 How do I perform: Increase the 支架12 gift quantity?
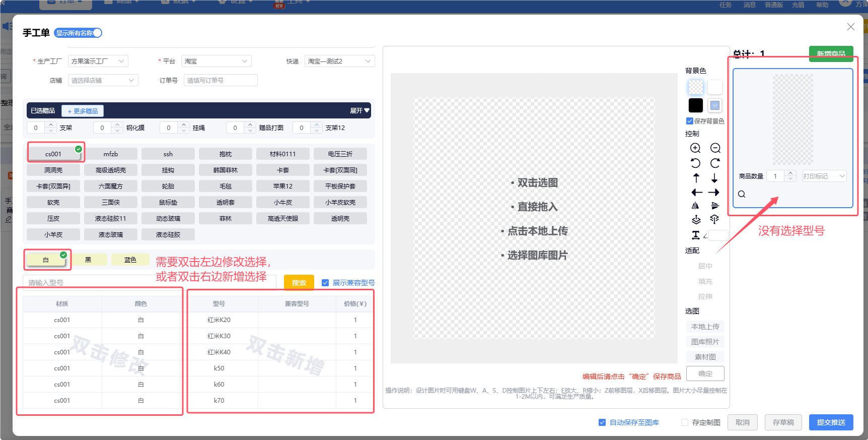(317, 124)
